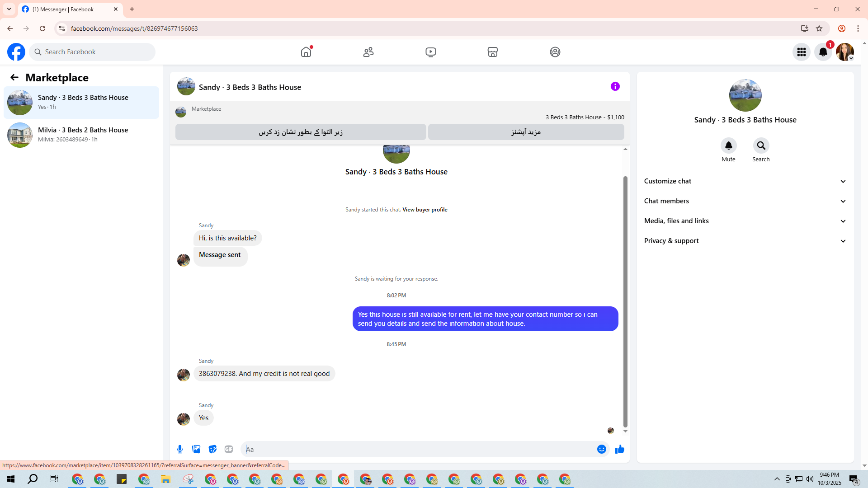Go to the Home feed icon
Viewport: 868px width, 488px height.
306,52
